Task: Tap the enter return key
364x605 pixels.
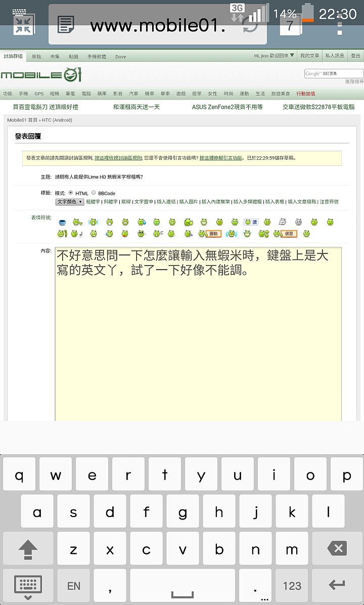Action: (337, 585)
